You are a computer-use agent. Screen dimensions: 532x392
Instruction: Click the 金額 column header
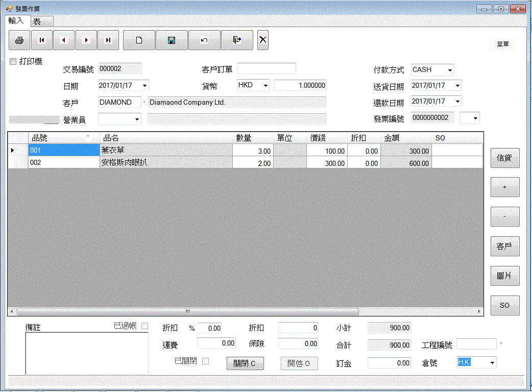[x=406, y=138]
